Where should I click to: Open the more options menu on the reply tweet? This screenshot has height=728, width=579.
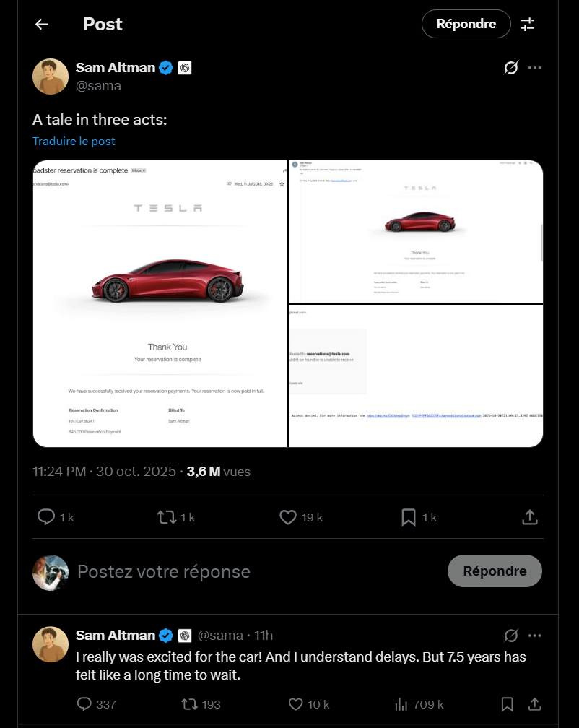[535, 636]
